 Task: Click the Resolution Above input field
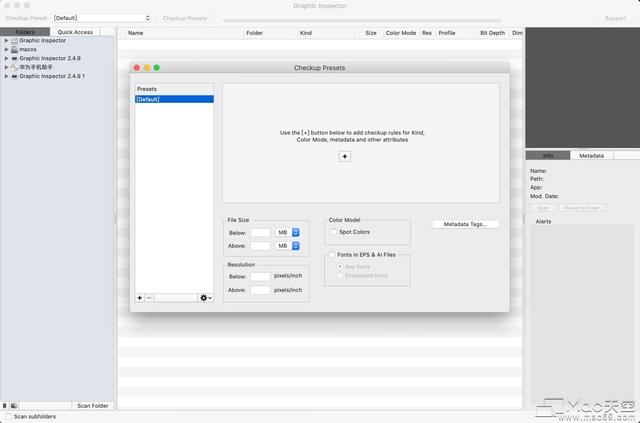[x=260, y=290]
